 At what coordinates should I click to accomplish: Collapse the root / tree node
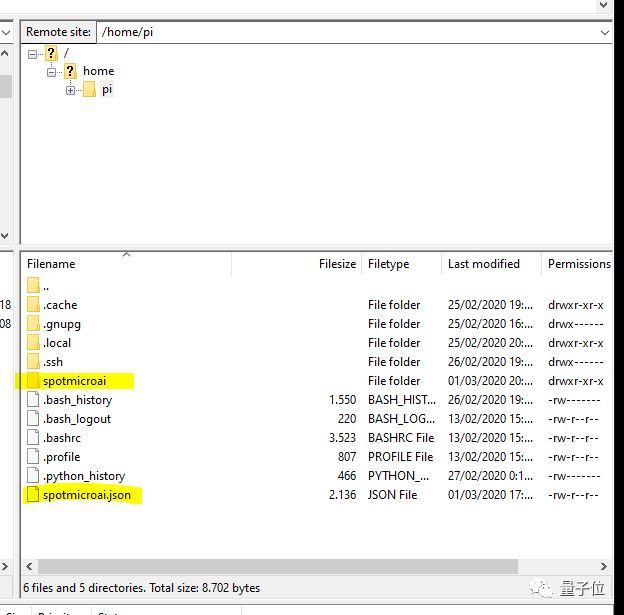[32, 54]
